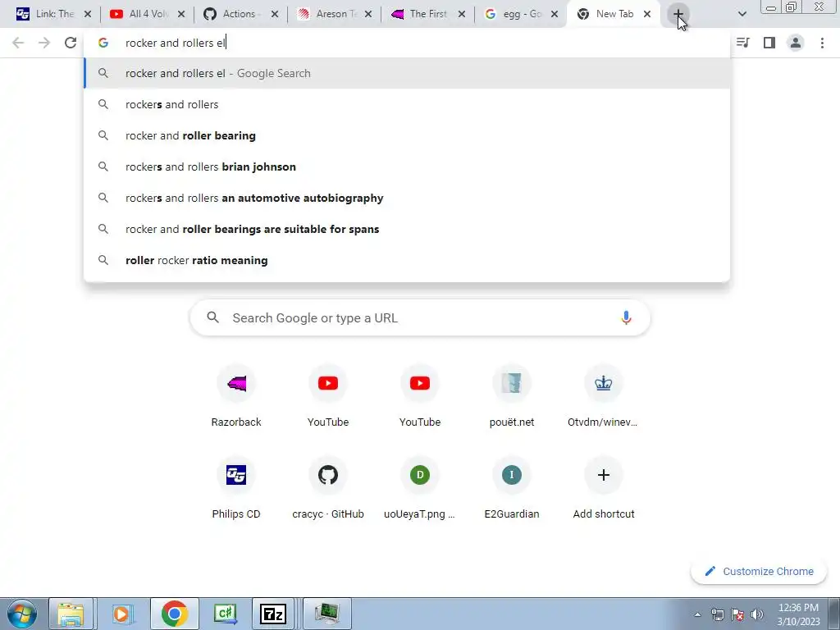Open the second YouTube shortcut beside pouët.net
The image size is (840, 630).
click(x=420, y=397)
